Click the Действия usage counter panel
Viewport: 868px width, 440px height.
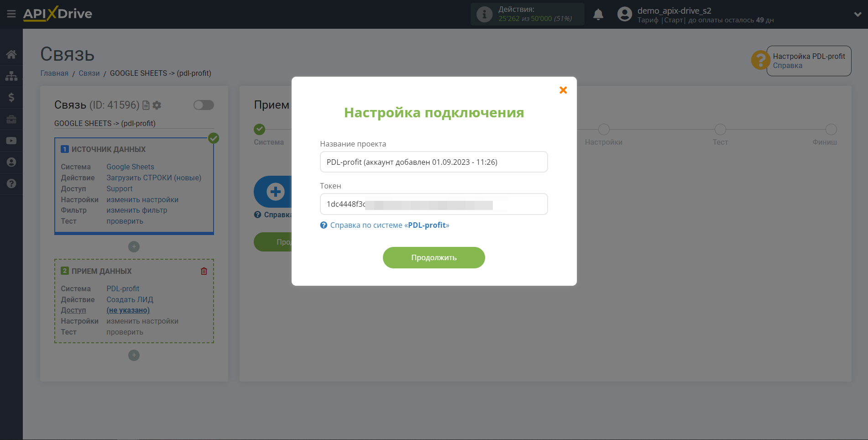coord(528,14)
